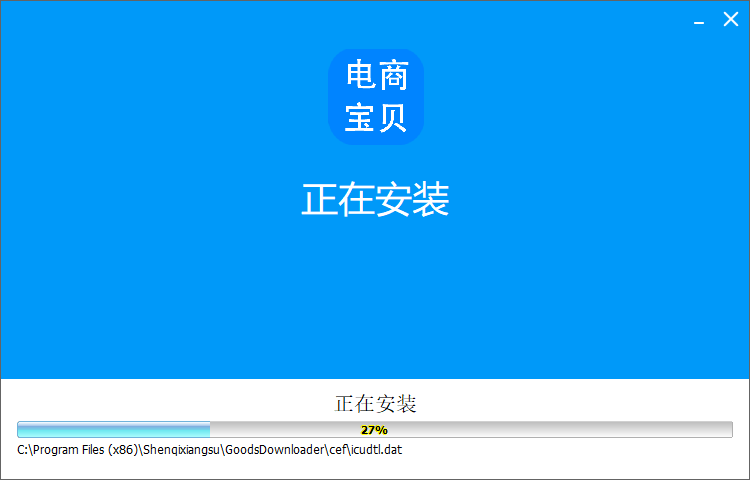This screenshot has width=750, height=480.
Task: Click the blank top-left title bar area
Action: 100,18
